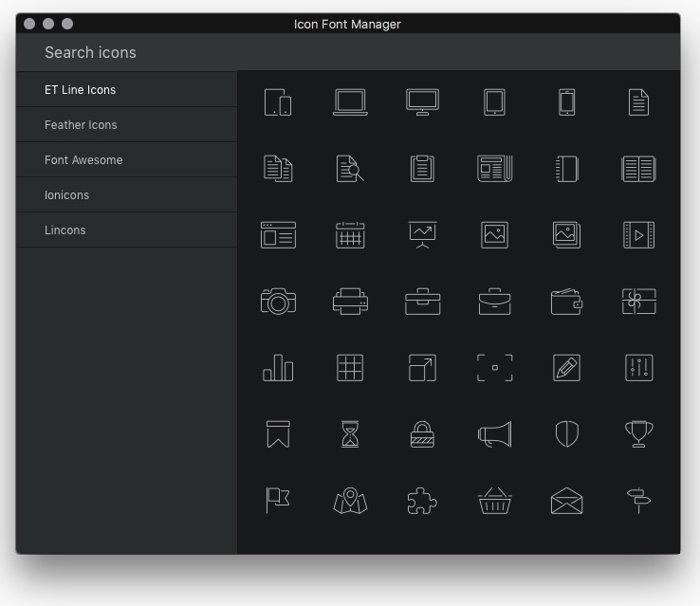Choose the desktop monitor icon

pos(422,102)
